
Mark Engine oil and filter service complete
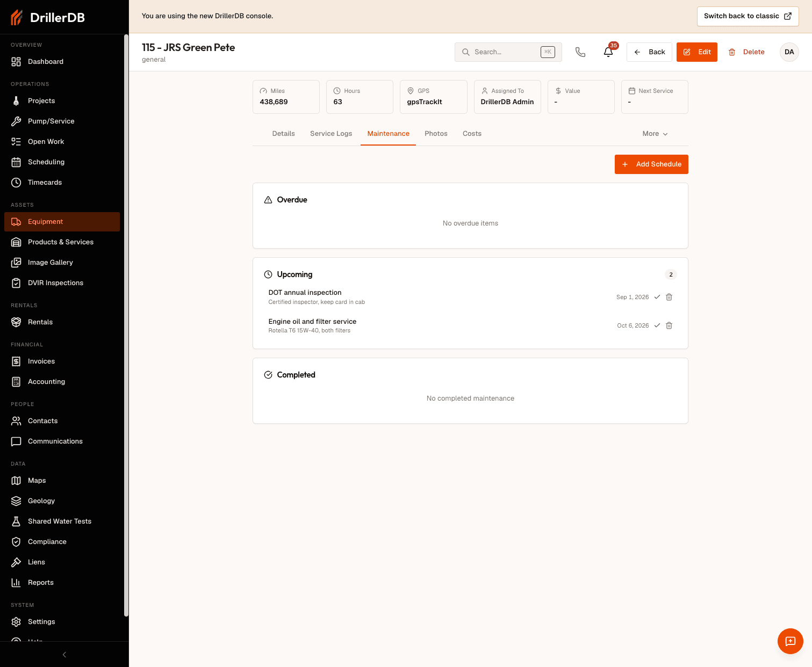tap(657, 325)
